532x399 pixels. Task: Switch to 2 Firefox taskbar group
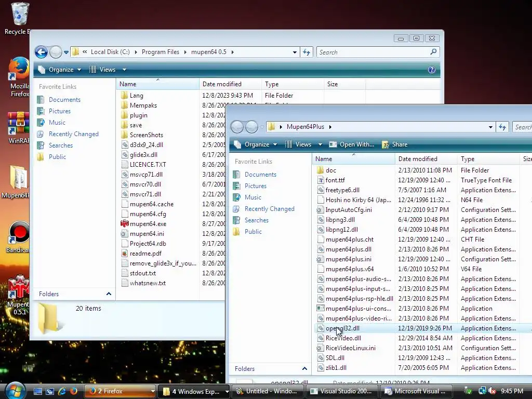click(x=119, y=391)
